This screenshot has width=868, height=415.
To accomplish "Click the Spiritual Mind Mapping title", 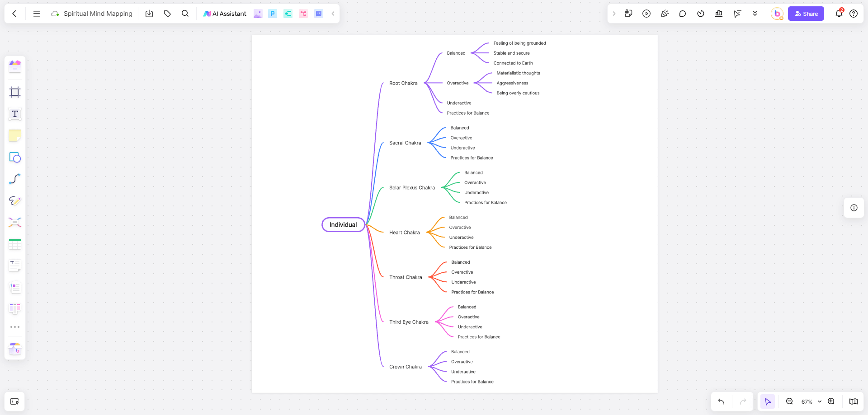I will coord(98,14).
